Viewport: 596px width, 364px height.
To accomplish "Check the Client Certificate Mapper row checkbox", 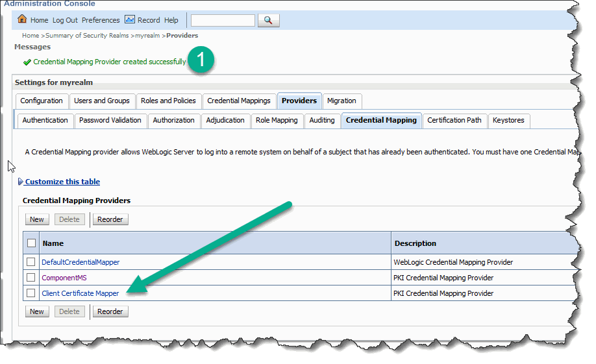I will click(31, 293).
